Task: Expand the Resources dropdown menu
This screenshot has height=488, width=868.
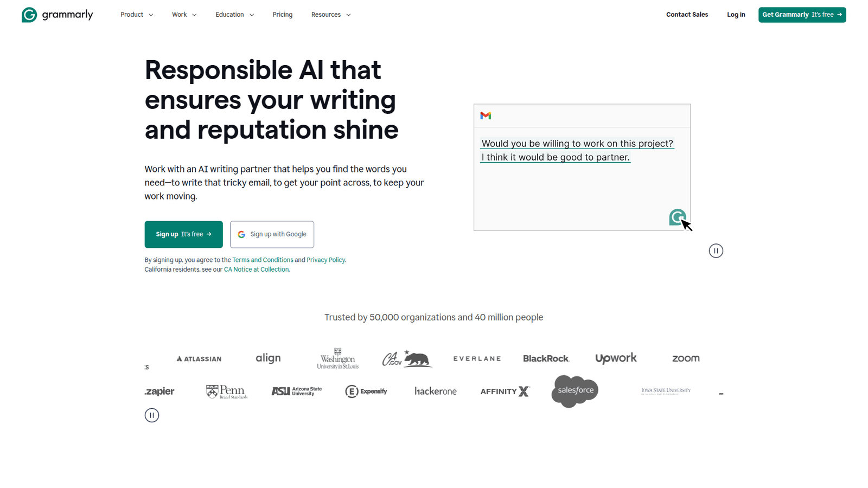Action: (331, 15)
